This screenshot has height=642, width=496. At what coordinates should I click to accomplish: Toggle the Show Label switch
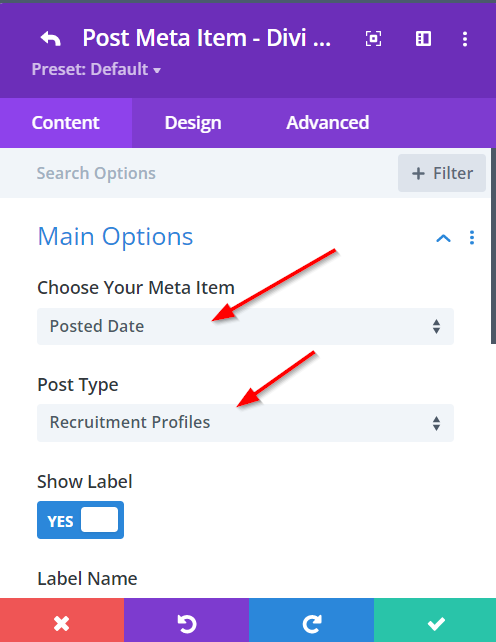pyautogui.click(x=80, y=520)
